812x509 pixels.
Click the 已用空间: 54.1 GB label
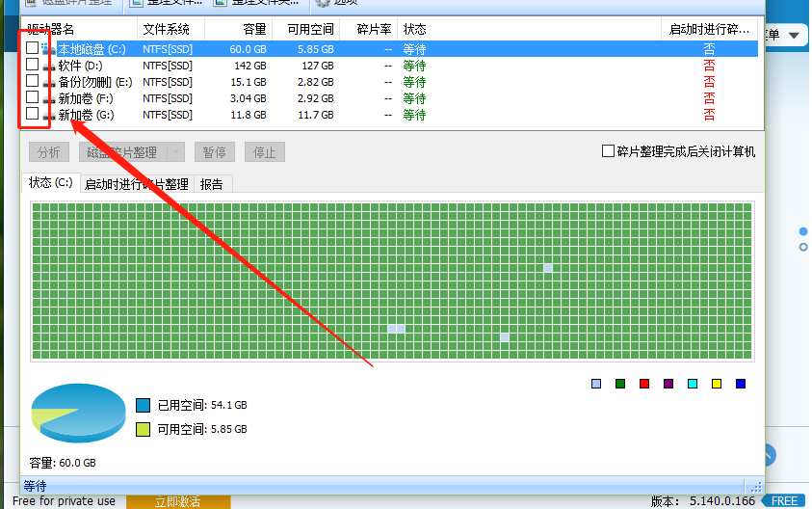(202, 405)
